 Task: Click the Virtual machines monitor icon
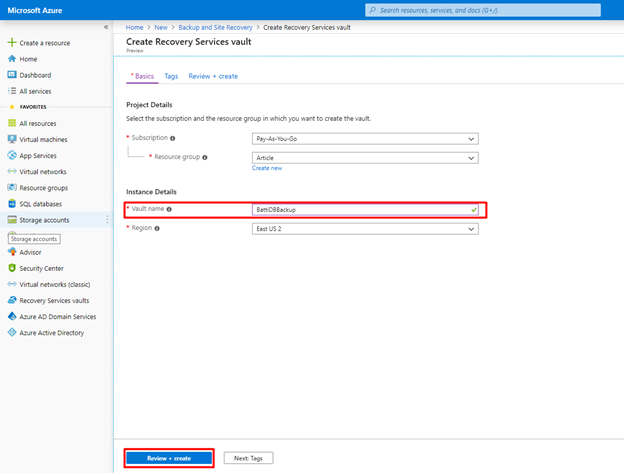coord(12,139)
